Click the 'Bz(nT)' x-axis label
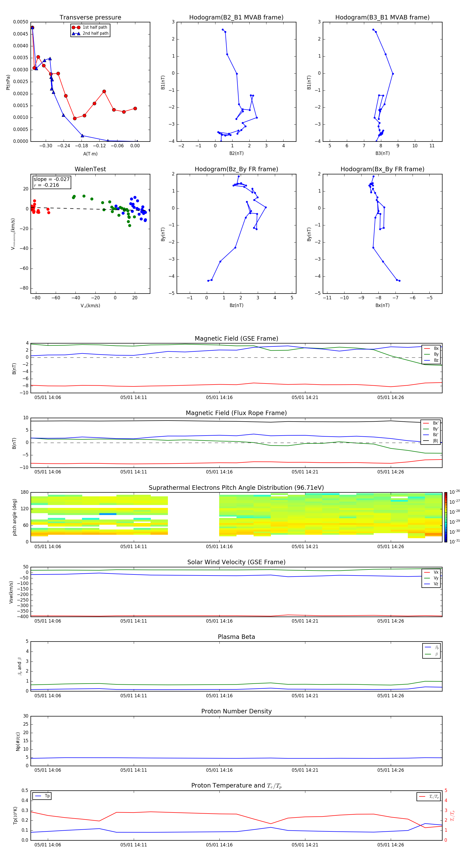 (x=236, y=305)
